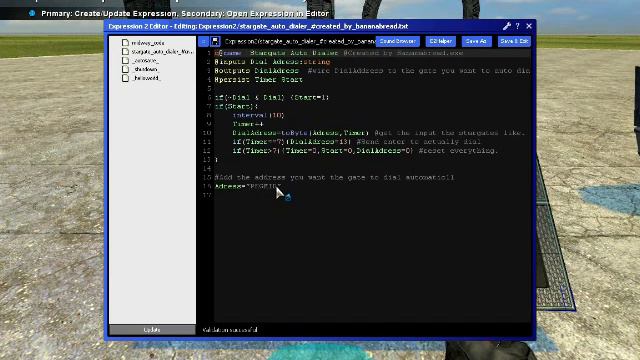Select the _autosave_ file name
Image resolution: width=640 pixels, height=360 pixels.
(145, 61)
